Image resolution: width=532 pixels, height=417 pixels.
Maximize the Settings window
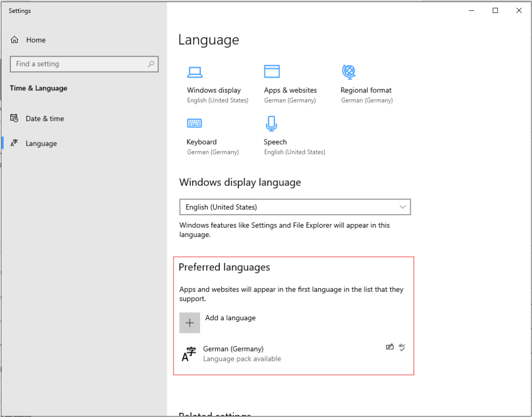495,10
